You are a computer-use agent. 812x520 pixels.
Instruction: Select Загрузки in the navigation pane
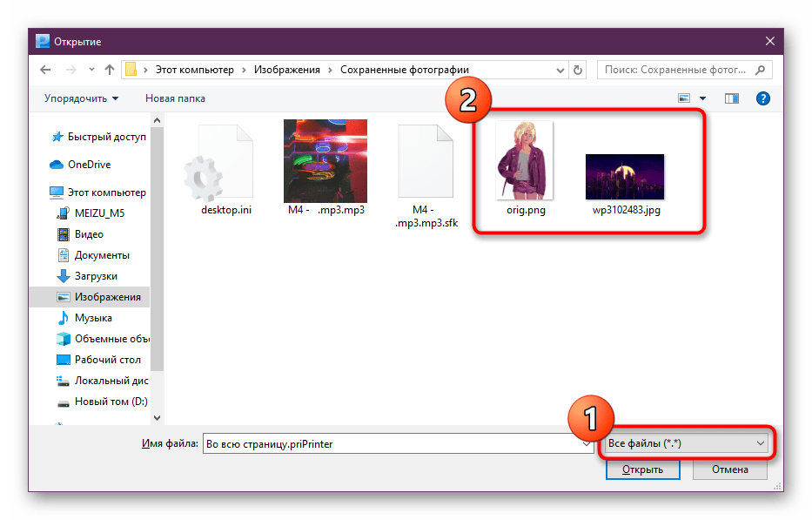click(x=96, y=276)
